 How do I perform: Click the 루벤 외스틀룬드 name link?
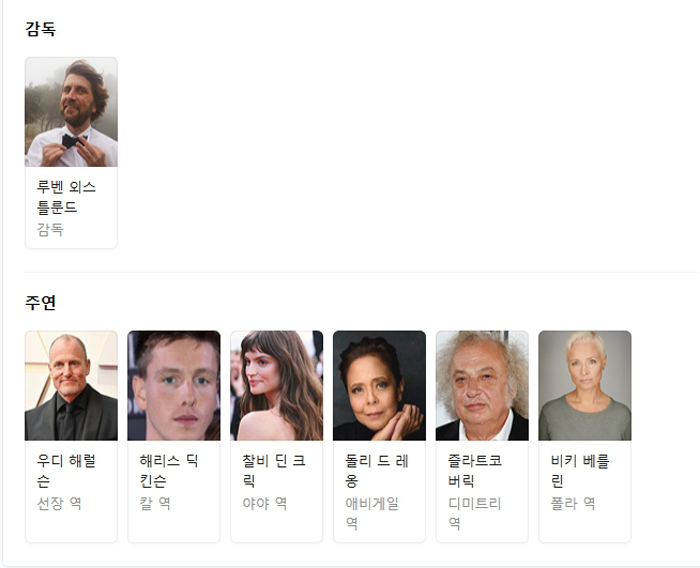pyautogui.click(x=66, y=197)
